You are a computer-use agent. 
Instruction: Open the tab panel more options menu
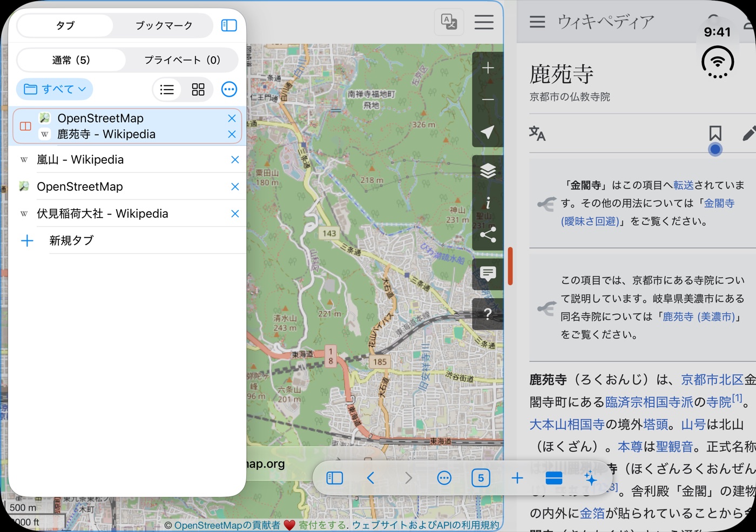(x=229, y=89)
